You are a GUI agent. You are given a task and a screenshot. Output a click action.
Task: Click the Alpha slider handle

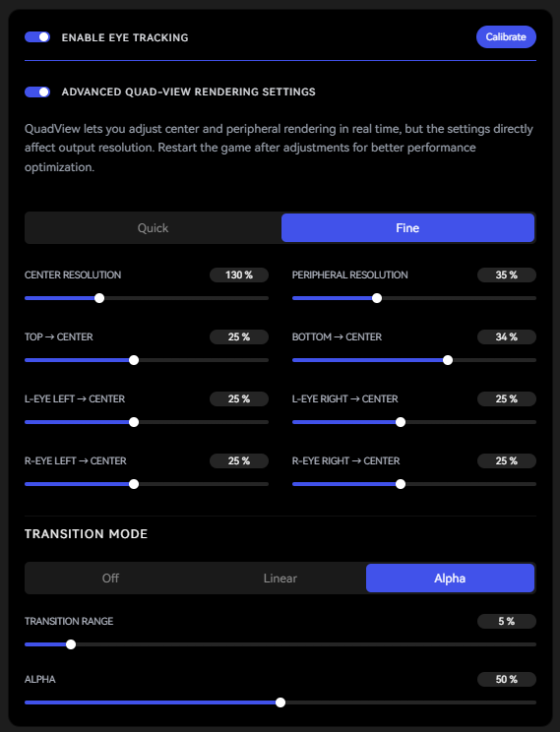click(280, 702)
